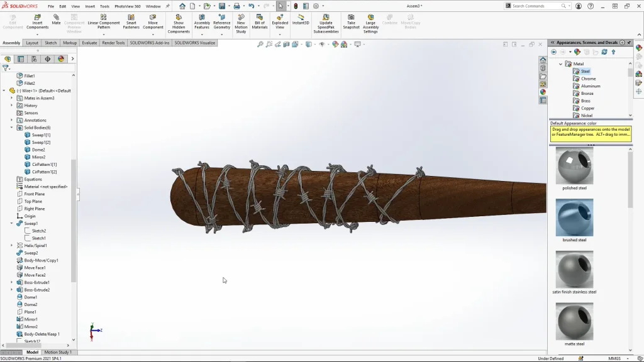The width and height of the screenshot is (644, 362).
Task: Select the Steel appearance category
Action: 585,72
